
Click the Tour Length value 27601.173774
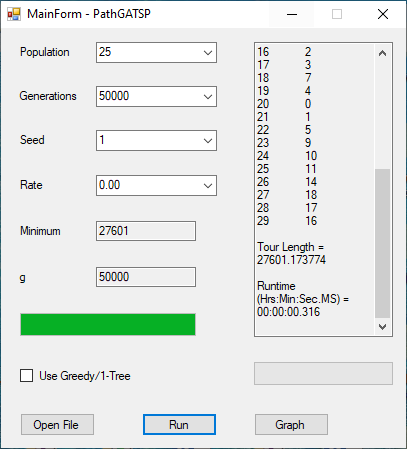[291, 260]
